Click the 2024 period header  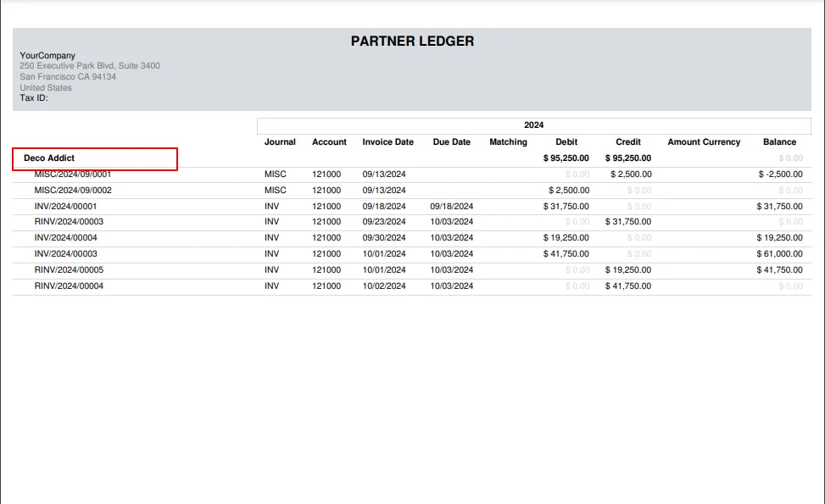point(533,125)
